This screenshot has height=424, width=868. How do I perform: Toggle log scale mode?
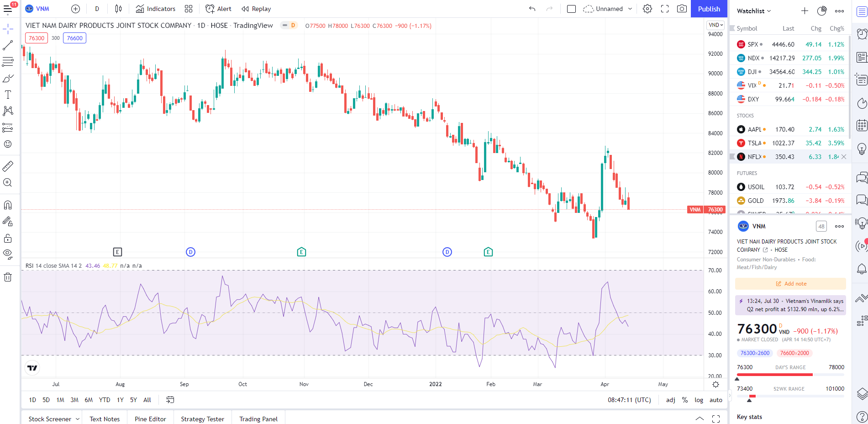(x=699, y=400)
